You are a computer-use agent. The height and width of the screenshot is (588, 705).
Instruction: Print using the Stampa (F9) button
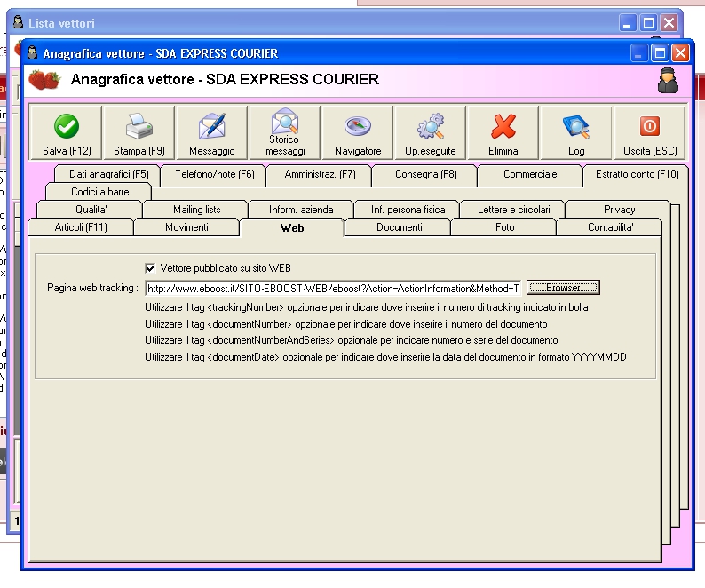139,132
